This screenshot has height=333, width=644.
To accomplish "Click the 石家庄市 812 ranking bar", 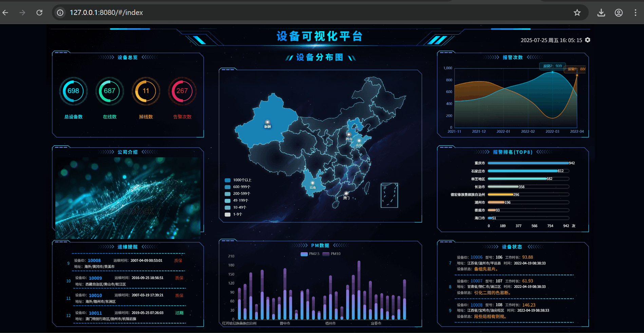I will point(523,171).
